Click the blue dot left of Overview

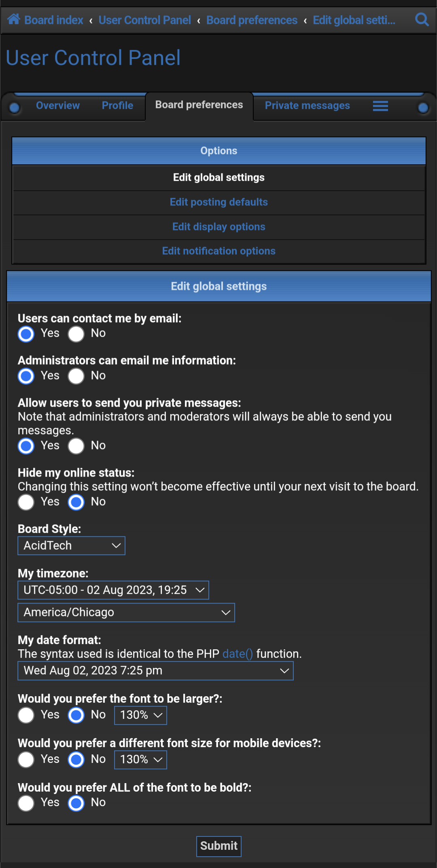pos(15,108)
